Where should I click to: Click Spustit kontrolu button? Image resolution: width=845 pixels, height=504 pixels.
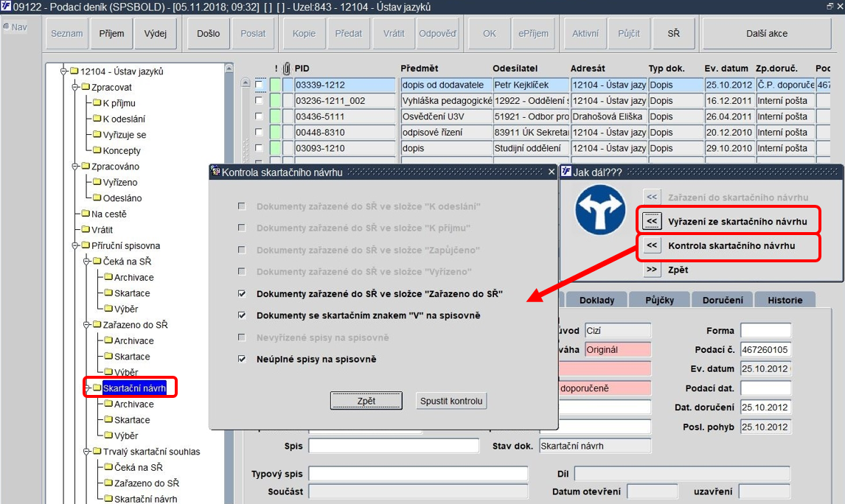click(451, 401)
